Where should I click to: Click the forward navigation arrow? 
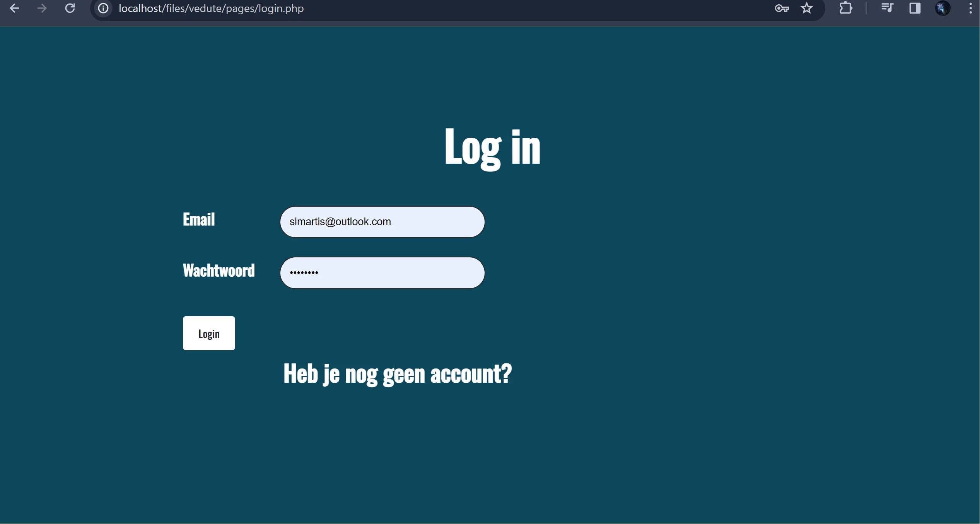click(42, 8)
